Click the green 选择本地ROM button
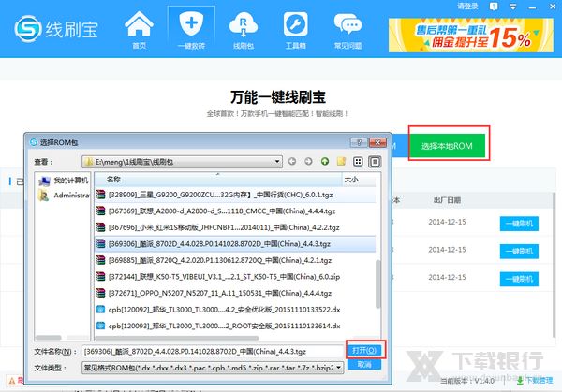This screenshot has width=562, height=392. [x=447, y=146]
